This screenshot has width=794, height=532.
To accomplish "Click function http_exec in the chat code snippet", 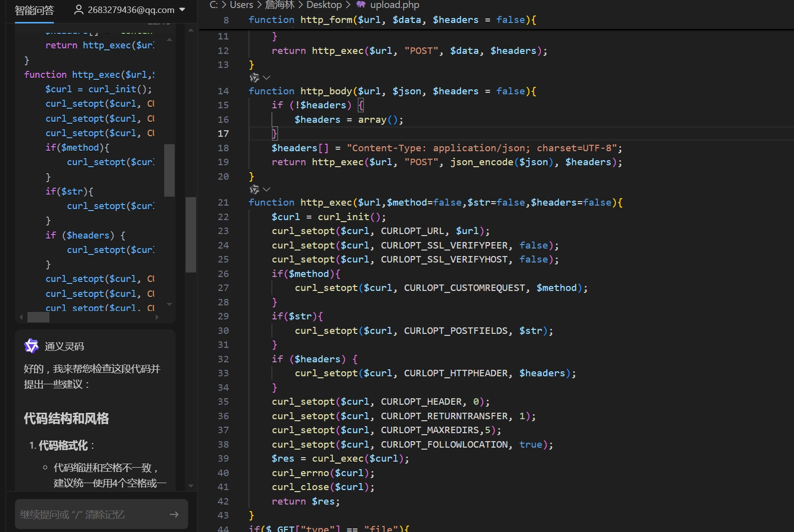I will tap(89, 75).
